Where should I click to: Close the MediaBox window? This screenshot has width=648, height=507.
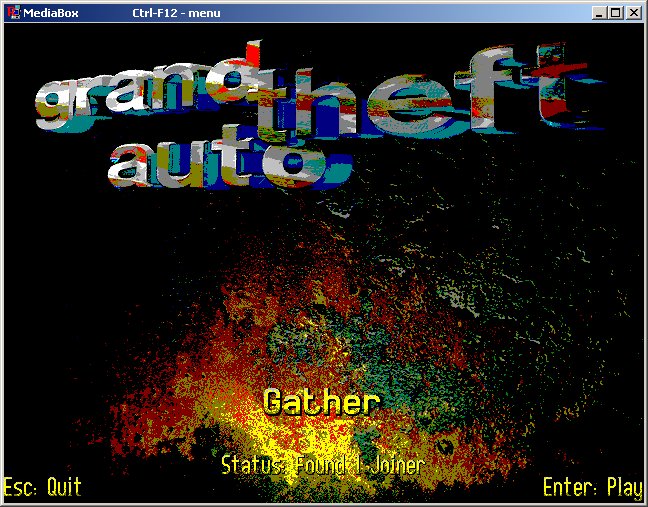634,13
